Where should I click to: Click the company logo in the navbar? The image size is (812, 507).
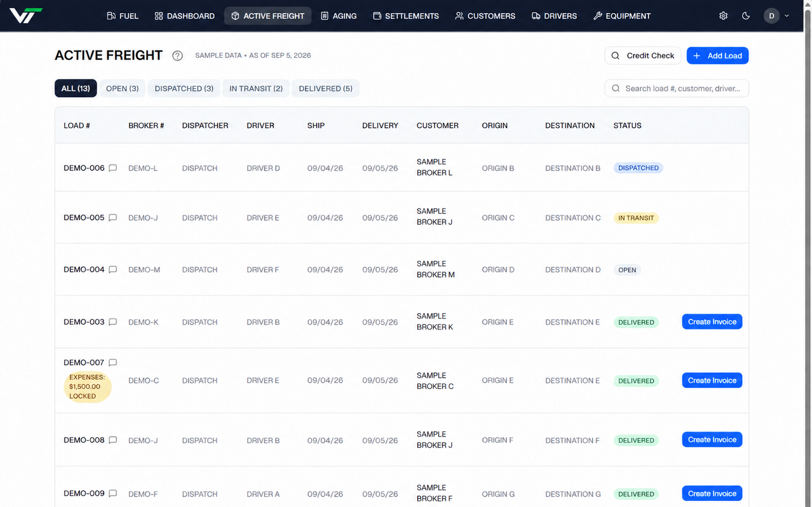pyautogui.click(x=26, y=15)
